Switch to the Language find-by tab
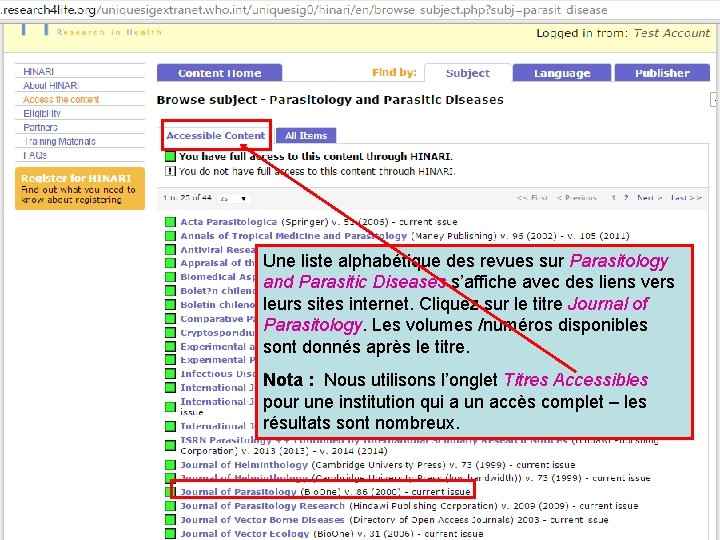Image resolution: width=720 pixels, height=540 pixels. [562, 73]
